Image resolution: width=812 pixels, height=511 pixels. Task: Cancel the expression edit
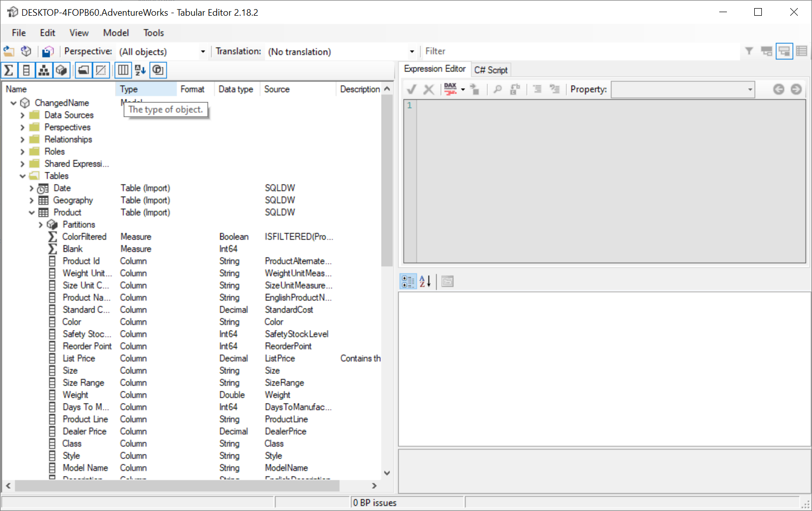(429, 89)
